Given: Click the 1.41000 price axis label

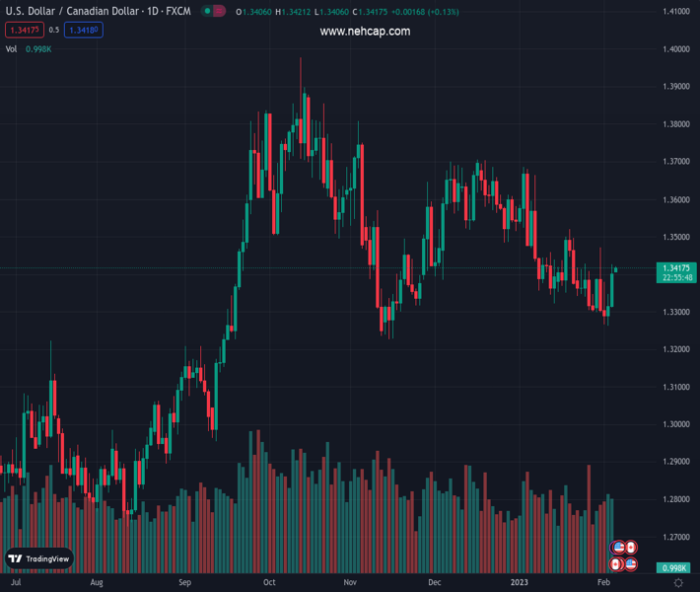Looking at the screenshot, I should click(676, 11).
